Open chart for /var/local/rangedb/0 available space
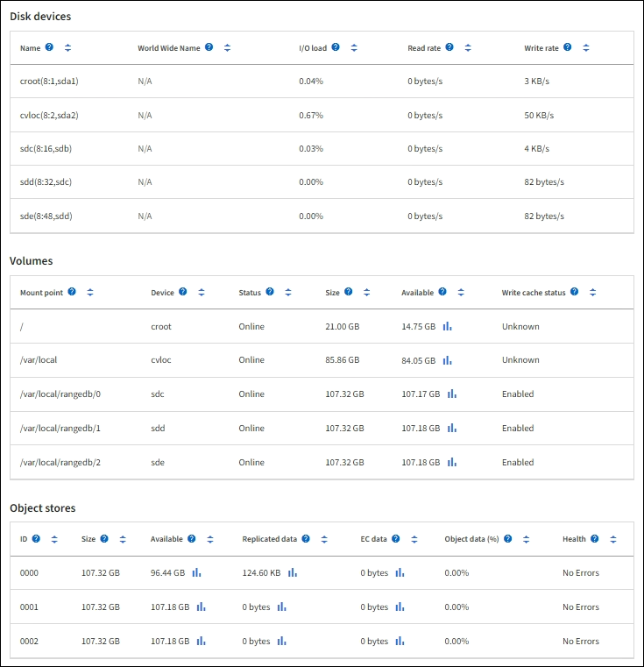 (x=452, y=394)
